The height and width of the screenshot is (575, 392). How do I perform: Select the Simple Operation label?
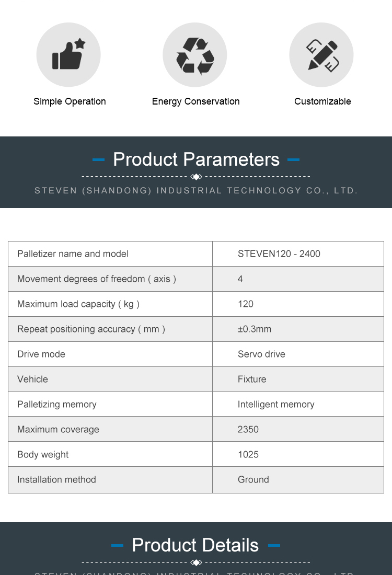point(70,101)
